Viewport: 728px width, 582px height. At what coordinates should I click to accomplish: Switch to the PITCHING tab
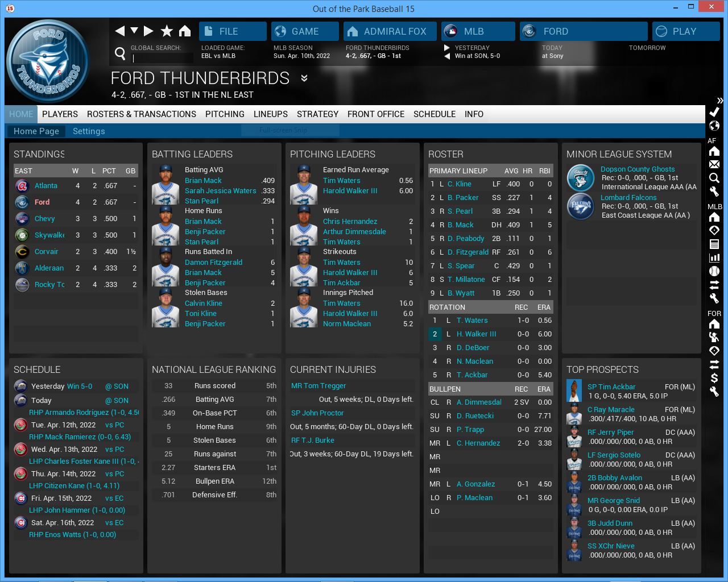coord(225,114)
